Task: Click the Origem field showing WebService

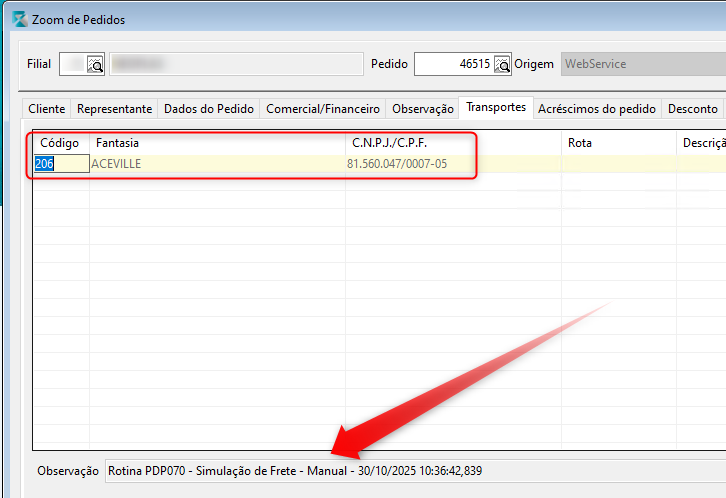Action: pos(643,64)
